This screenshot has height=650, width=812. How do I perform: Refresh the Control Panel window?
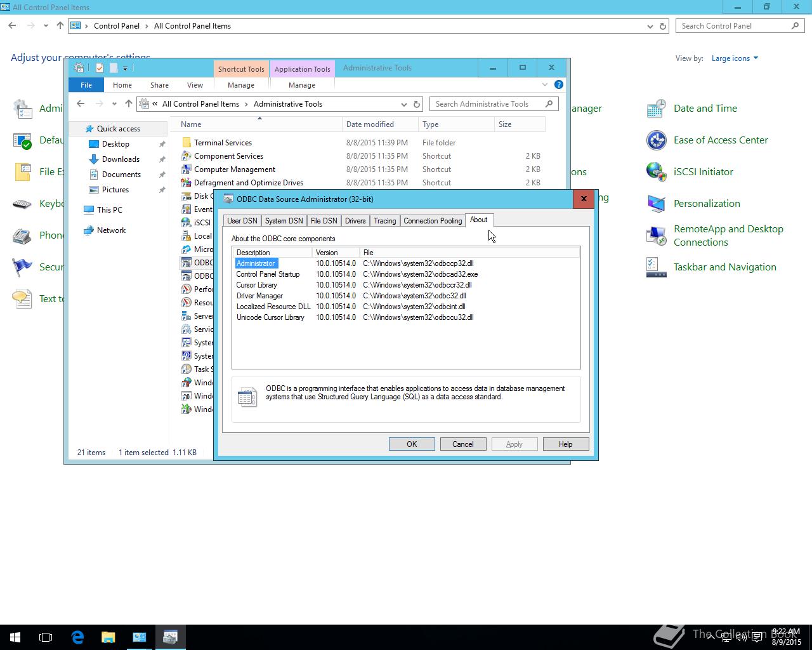click(663, 26)
